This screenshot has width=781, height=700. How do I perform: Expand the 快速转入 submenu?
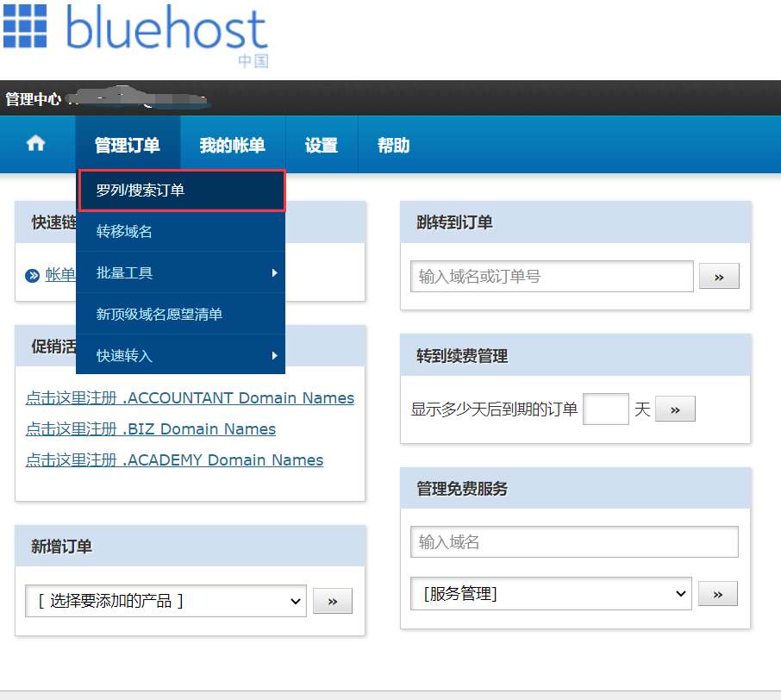pos(180,355)
